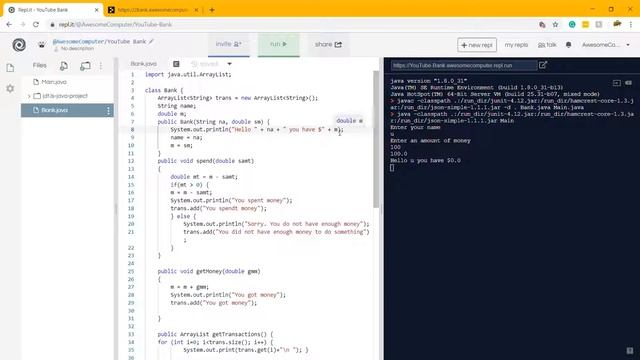Image resolution: width=640 pixels, height=360 pixels.
Task: Open the Files panel sidebar icon
Action: click(x=10, y=68)
